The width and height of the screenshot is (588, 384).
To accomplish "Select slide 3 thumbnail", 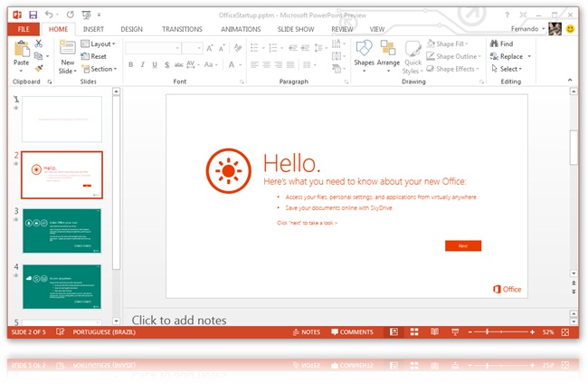I will [62, 231].
